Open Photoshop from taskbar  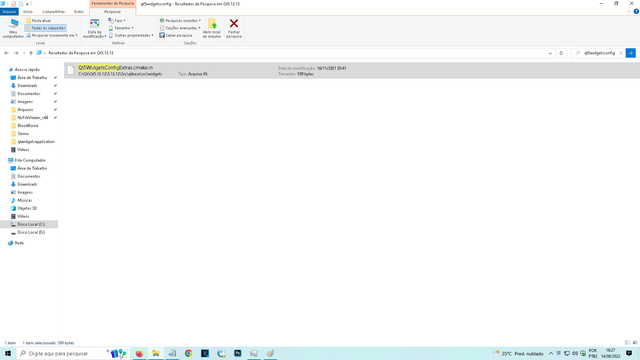point(238,353)
